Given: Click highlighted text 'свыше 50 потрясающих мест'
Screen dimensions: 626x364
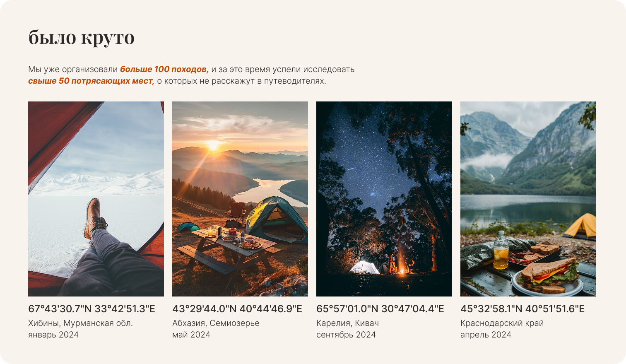Looking at the screenshot, I should coord(91,81).
